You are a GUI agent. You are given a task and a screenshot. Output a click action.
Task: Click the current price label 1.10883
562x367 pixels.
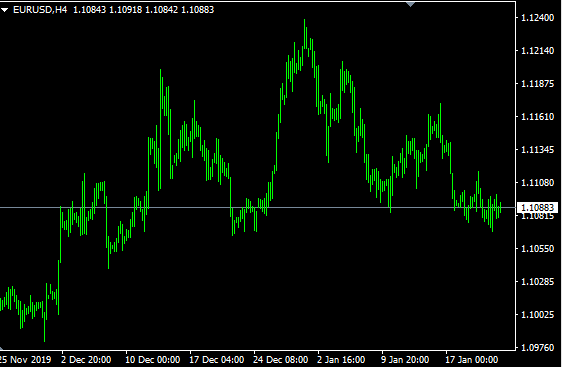tap(537, 208)
